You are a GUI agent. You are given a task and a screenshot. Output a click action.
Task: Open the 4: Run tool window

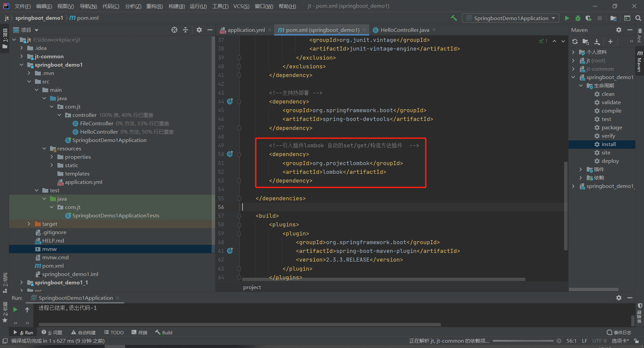(23, 333)
